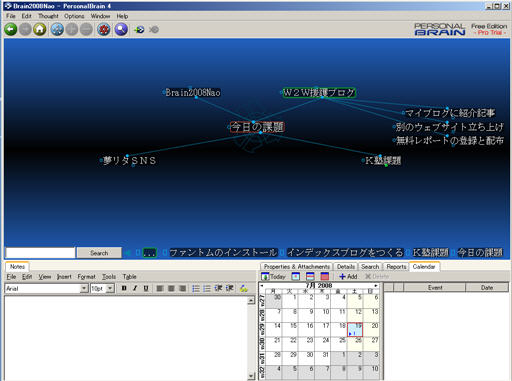Increase indent in Notes
The height and width of the screenshot is (381, 512).
coord(229,288)
